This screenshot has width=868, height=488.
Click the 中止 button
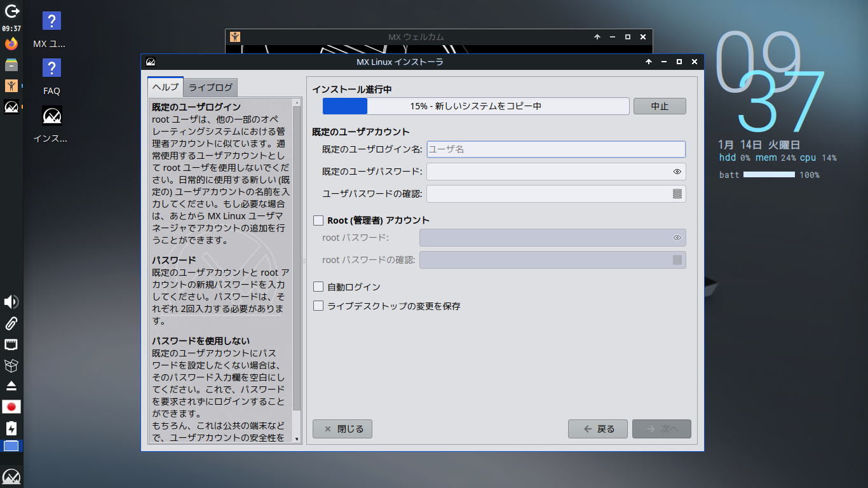click(660, 106)
